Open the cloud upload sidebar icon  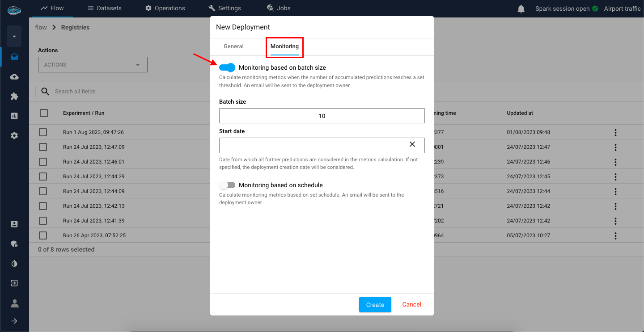[x=14, y=77]
